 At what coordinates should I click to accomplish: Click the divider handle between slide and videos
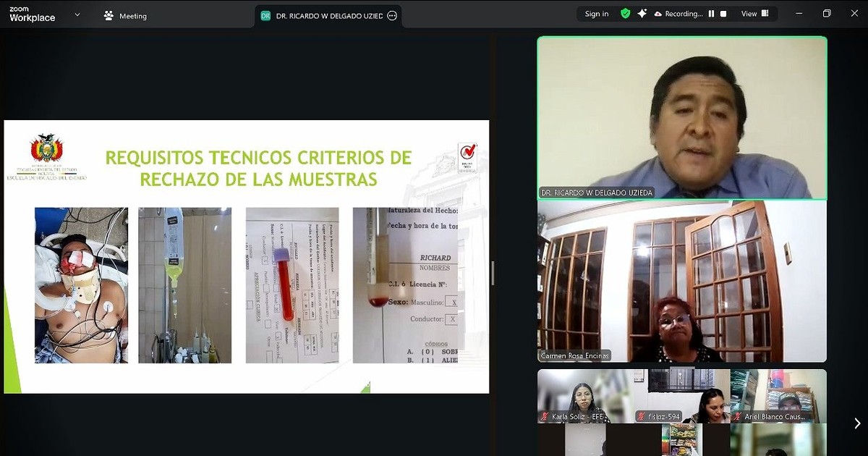click(493, 274)
